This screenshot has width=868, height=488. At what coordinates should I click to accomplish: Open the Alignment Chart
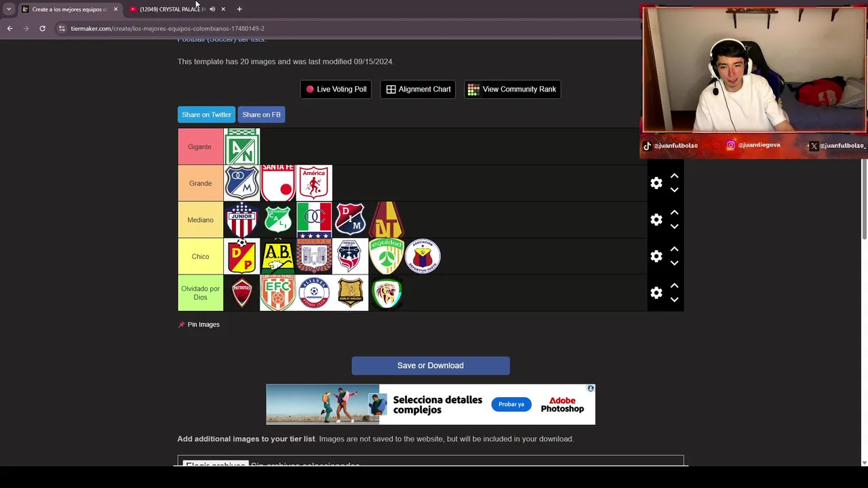(418, 89)
